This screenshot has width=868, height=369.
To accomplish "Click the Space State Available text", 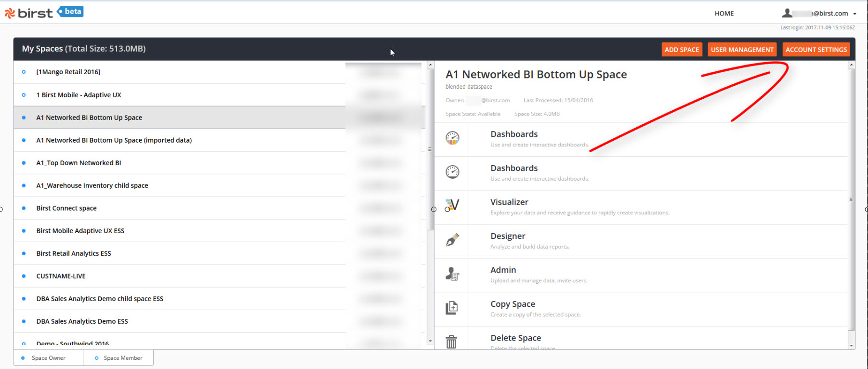I will tap(473, 114).
